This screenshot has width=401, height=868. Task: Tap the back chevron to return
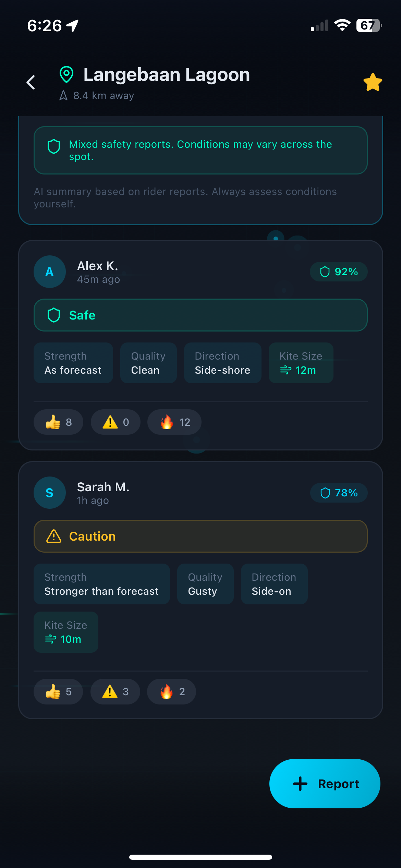coord(31,82)
